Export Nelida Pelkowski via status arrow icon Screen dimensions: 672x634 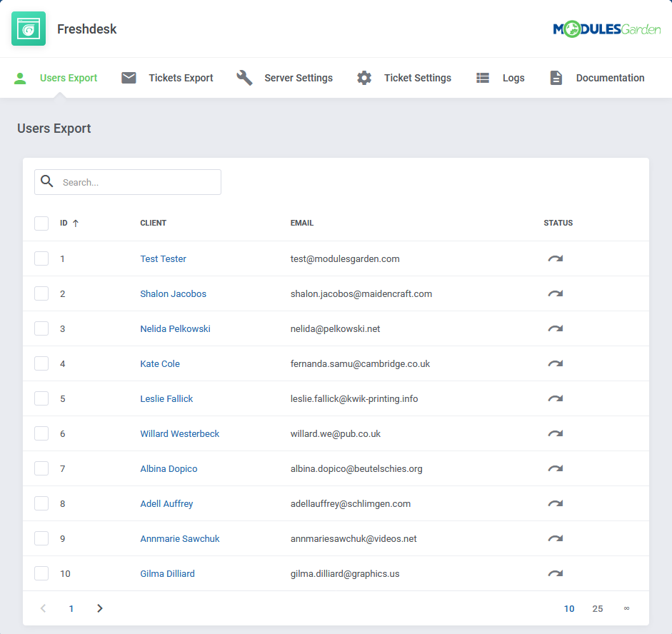click(x=556, y=328)
